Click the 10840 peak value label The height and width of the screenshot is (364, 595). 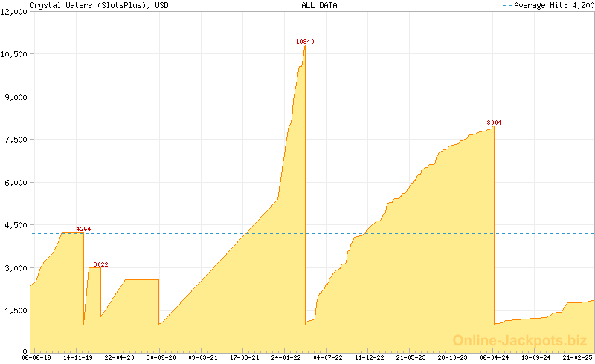point(305,42)
